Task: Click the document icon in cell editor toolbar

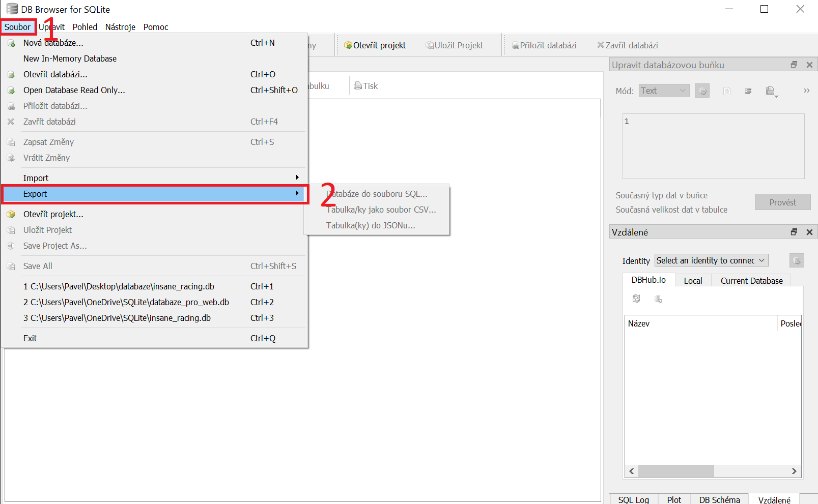Action: pyautogui.click(x=727, y=91)
